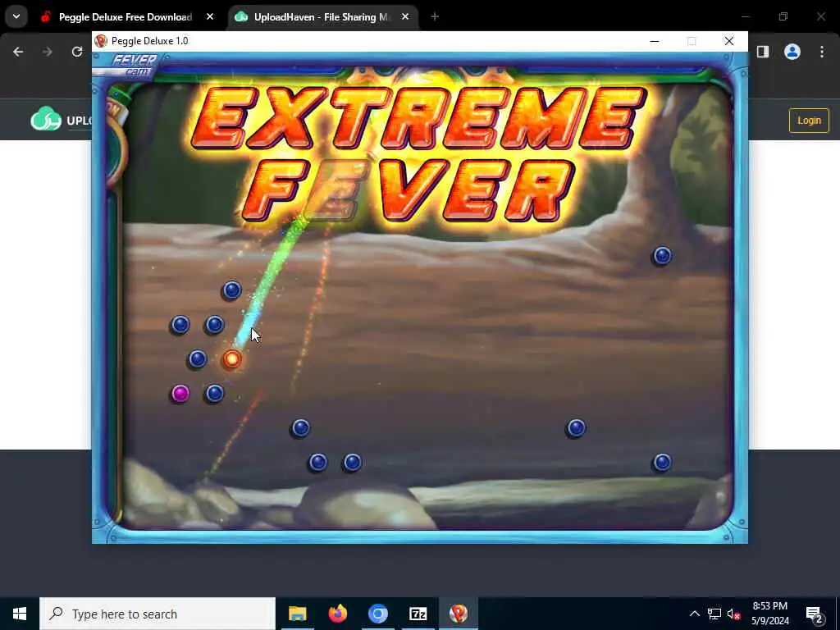Close the UploadHaven browser tab

(405, 17)
